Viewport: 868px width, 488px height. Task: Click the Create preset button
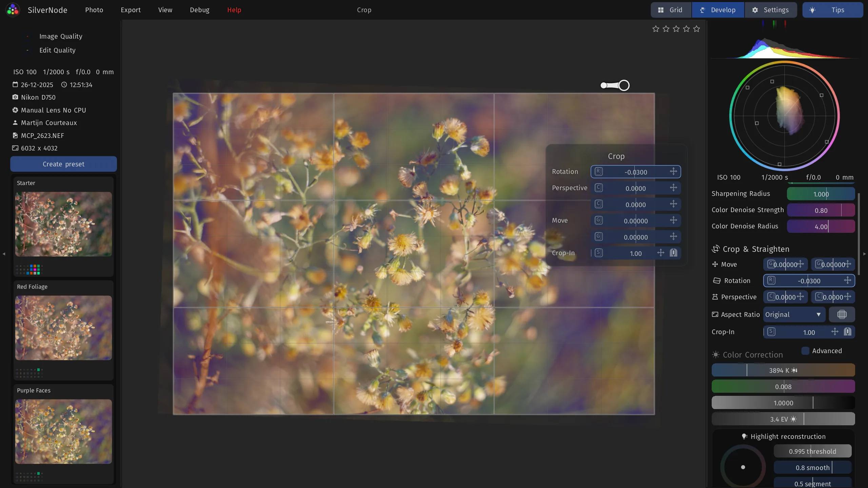[x=63, y=164]
